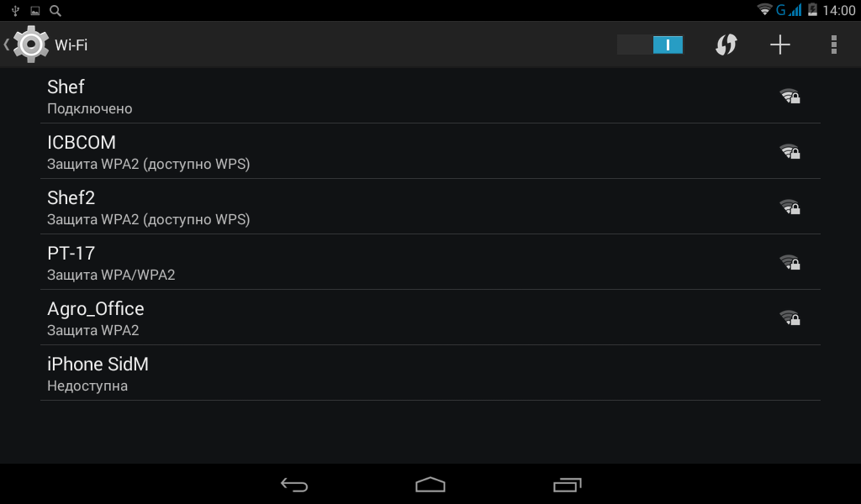Select the Agro_Office network
This screenshot has width=861, height=504.
coord(430,318)
